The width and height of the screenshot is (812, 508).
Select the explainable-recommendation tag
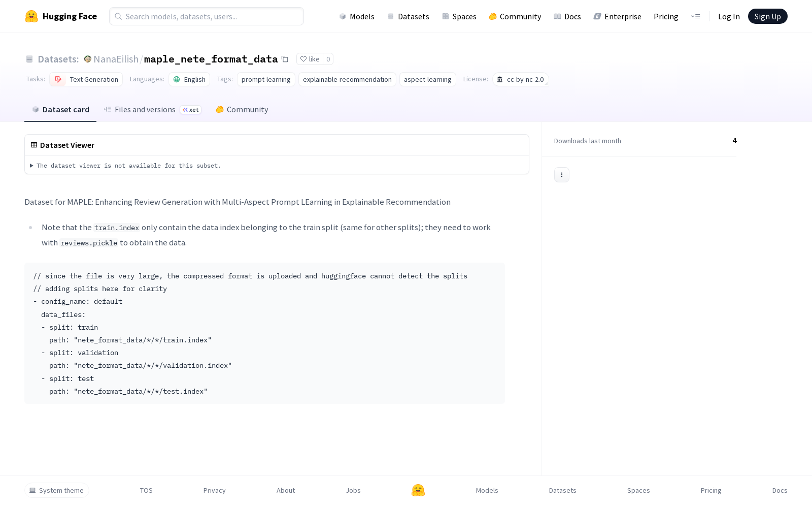[347, 79]
